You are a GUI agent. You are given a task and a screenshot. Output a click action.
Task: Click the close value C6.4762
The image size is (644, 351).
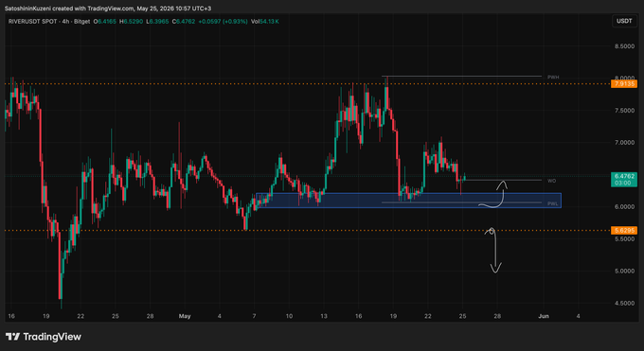coord(184,22)
